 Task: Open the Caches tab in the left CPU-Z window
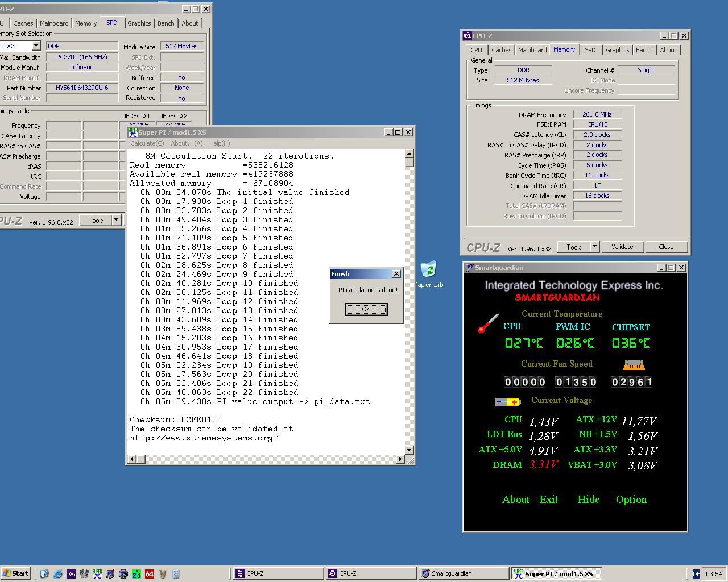(23, 23)
